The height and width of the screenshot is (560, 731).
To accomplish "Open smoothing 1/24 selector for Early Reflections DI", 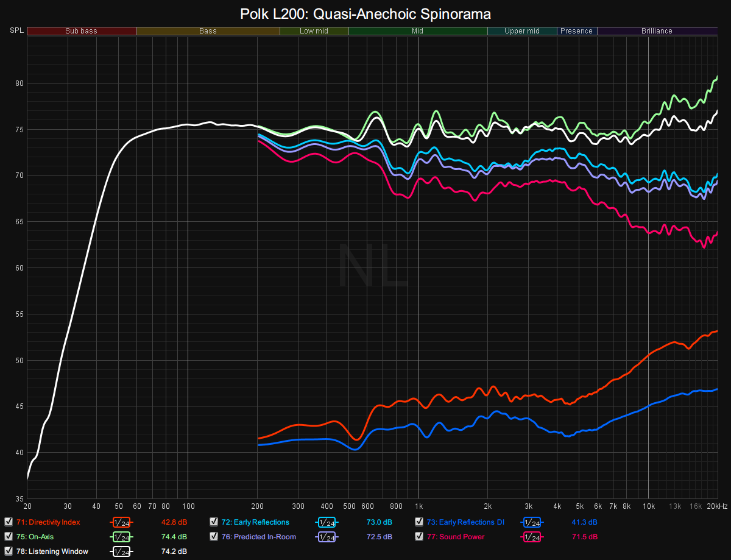I will coord(532,522).
